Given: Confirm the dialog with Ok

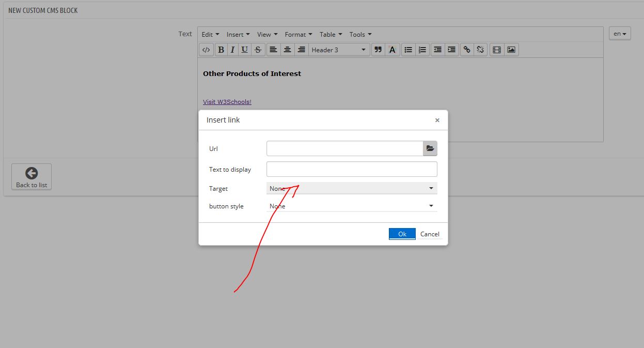Looking at the screenshot, I should (x=402, y=234).
